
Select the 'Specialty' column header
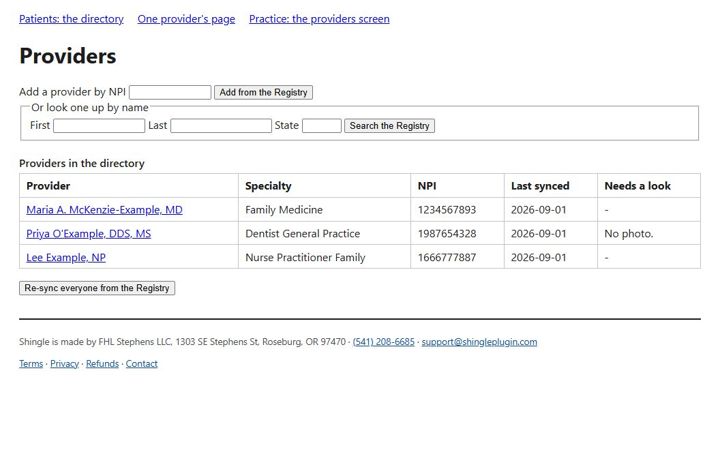pyautogui.click(x=325, y=186)
